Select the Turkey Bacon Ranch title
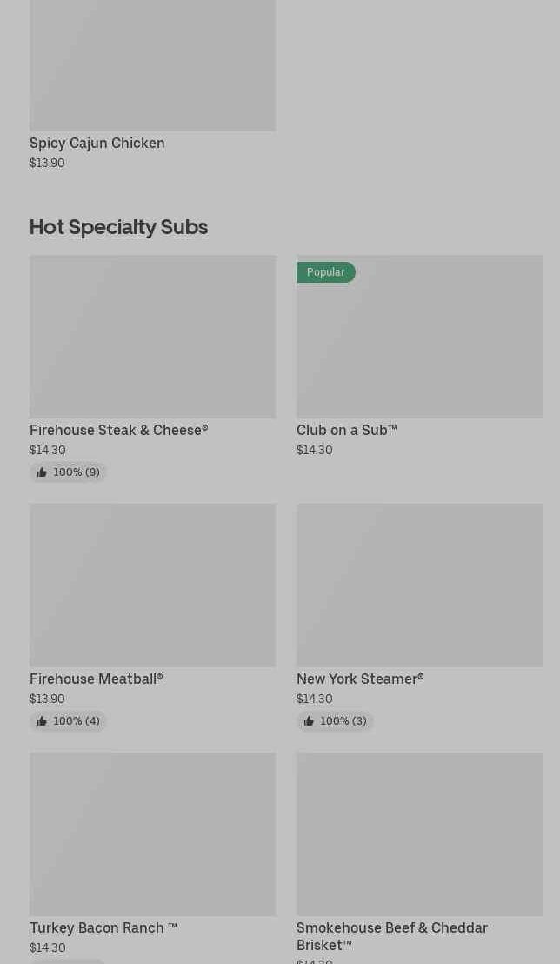The height and width of the screenshot is (964, 560). pyautogui.click(x=103, y=927)
